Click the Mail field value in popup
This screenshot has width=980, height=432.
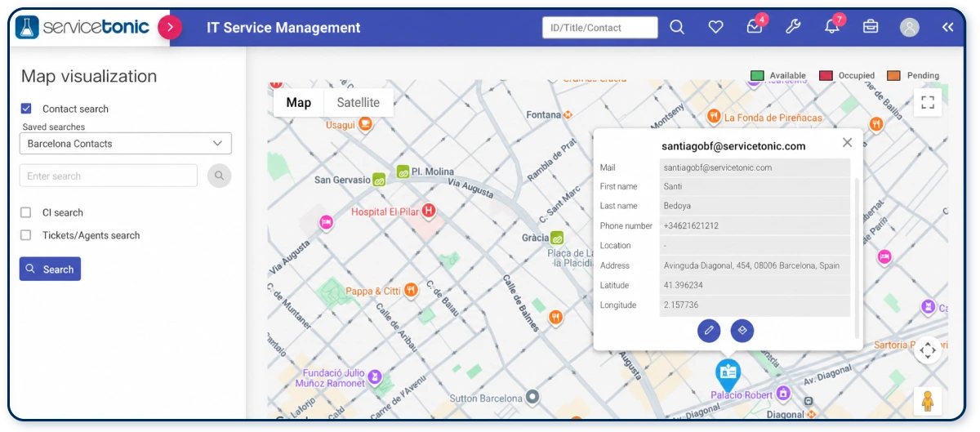(x=755, y=167)
